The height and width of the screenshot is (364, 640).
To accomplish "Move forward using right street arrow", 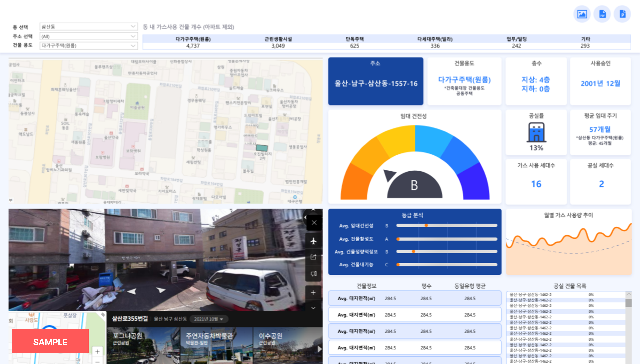I will [x=161, y=290].
